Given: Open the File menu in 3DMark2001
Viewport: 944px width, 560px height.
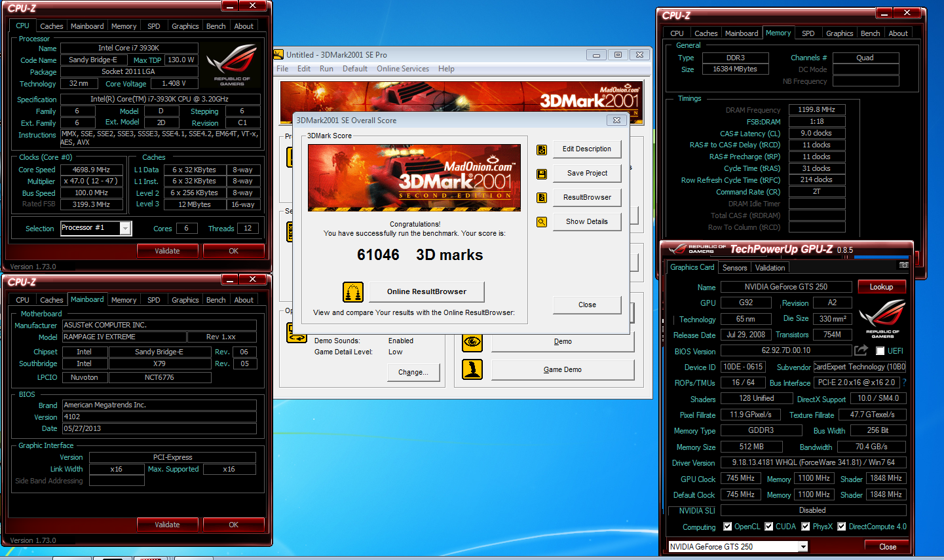Looking at the screenshot, I should point(282,69).
